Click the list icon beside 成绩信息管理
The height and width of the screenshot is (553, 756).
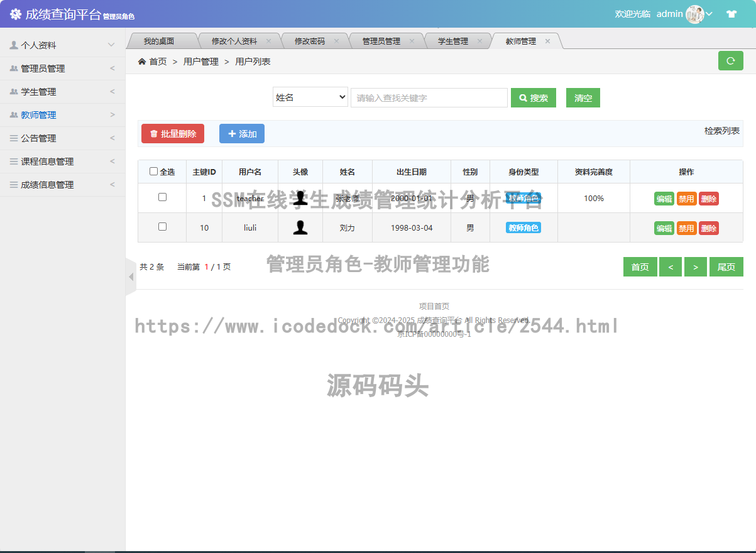tap(14, 185)
